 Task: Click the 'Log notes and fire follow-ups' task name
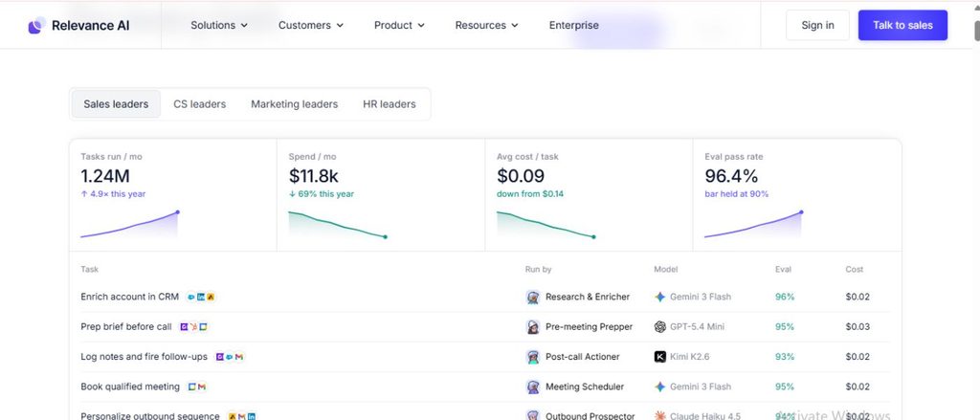click(144, 357)
